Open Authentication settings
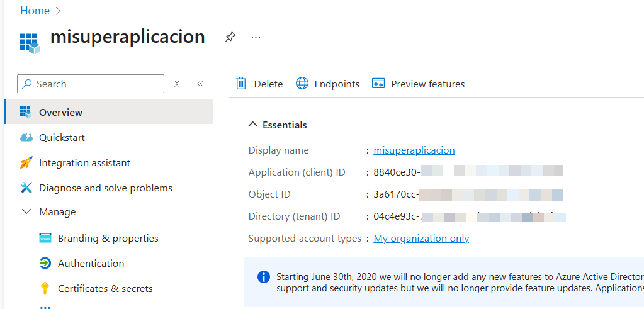This screenshot has width=644, height=309. (91, 264)
